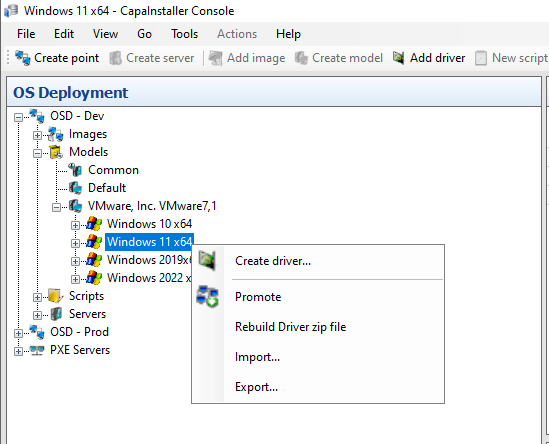549x444 pixels.
Task: Expand the Windows 2022 node
Action: tap(75, 279)
